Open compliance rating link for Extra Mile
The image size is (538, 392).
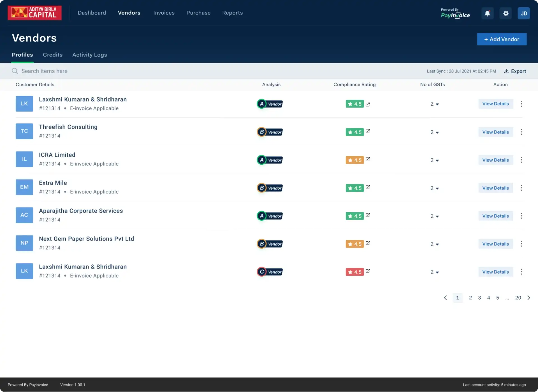coord(368,187)
